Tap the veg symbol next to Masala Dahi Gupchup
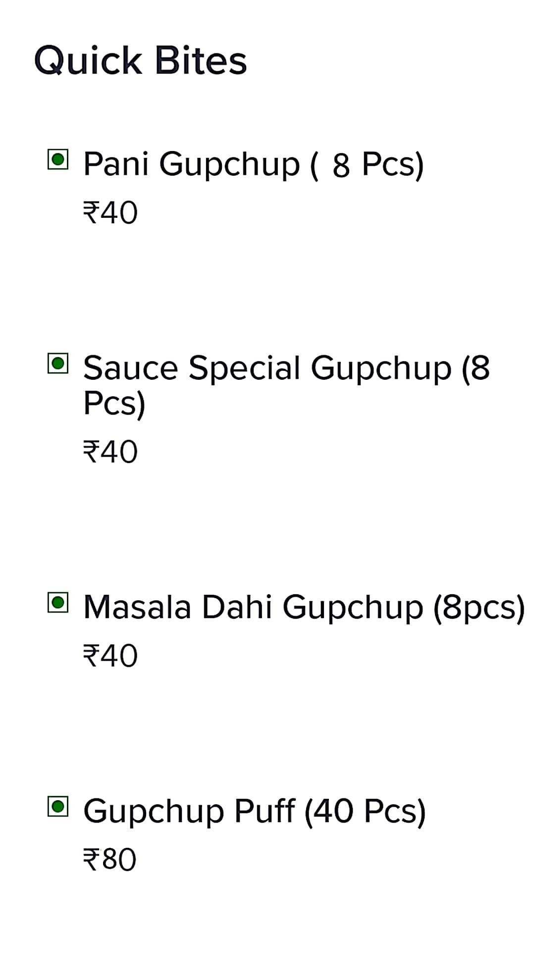 (57, 603)
